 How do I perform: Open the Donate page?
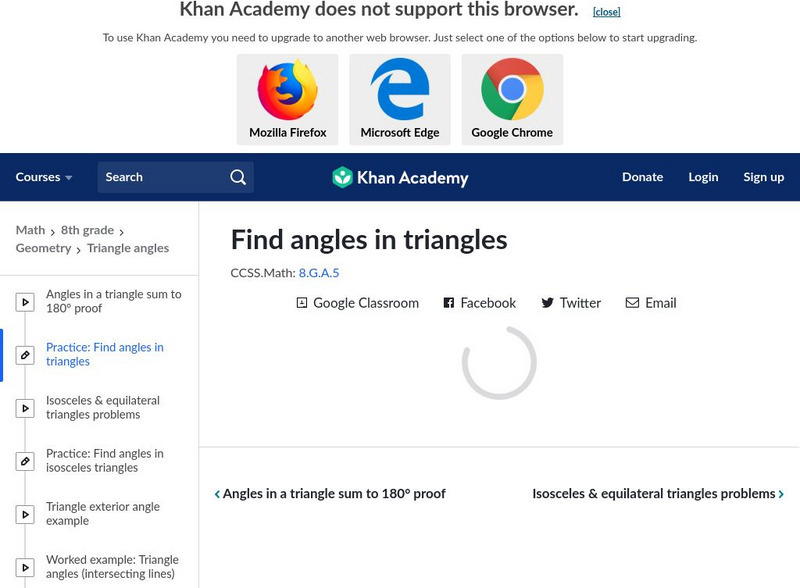(642, 177)
